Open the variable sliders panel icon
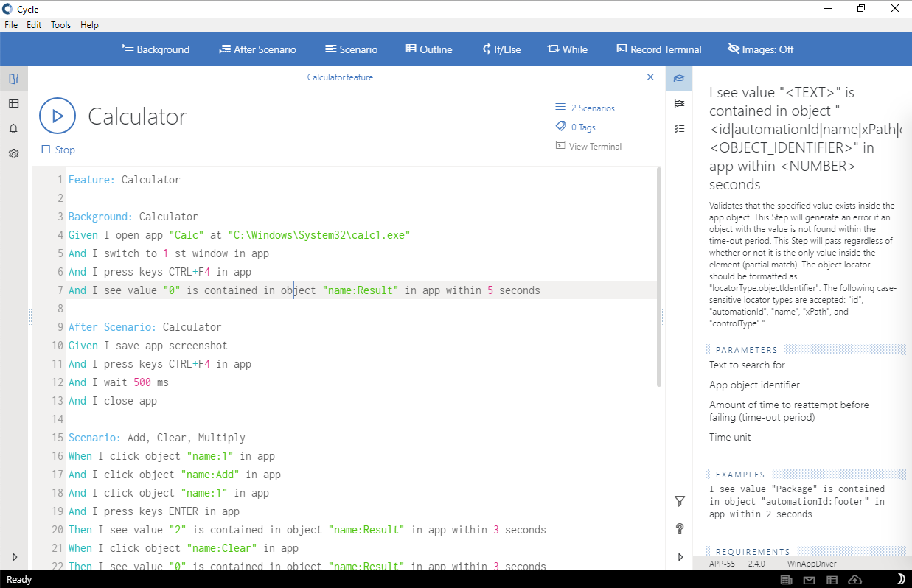912x588 pixels. tap(679, 104)
